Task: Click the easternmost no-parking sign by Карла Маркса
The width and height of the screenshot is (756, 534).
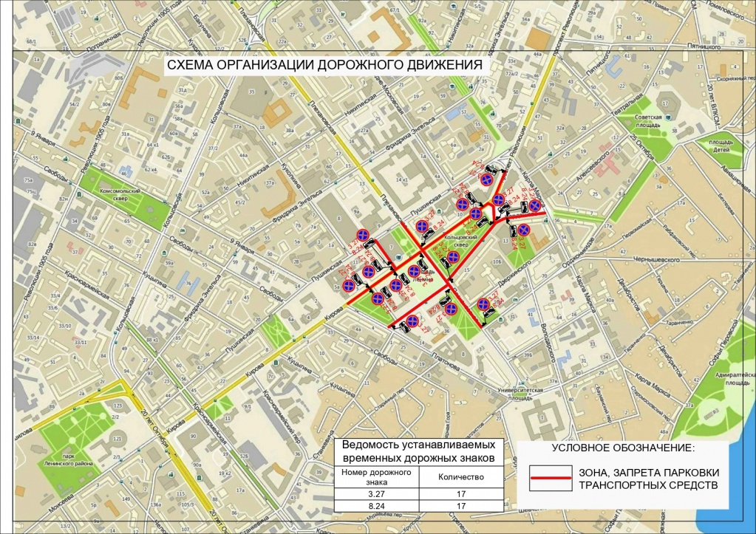Action: (534, 205)
